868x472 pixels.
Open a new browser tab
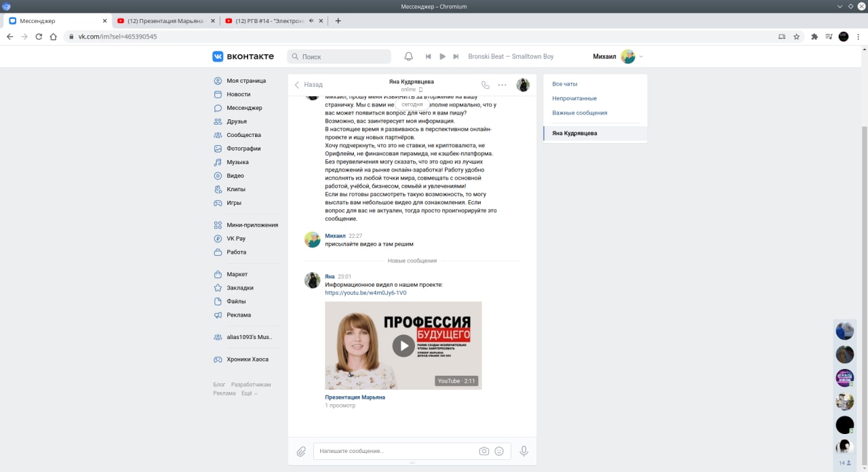[x=338, y=20]
